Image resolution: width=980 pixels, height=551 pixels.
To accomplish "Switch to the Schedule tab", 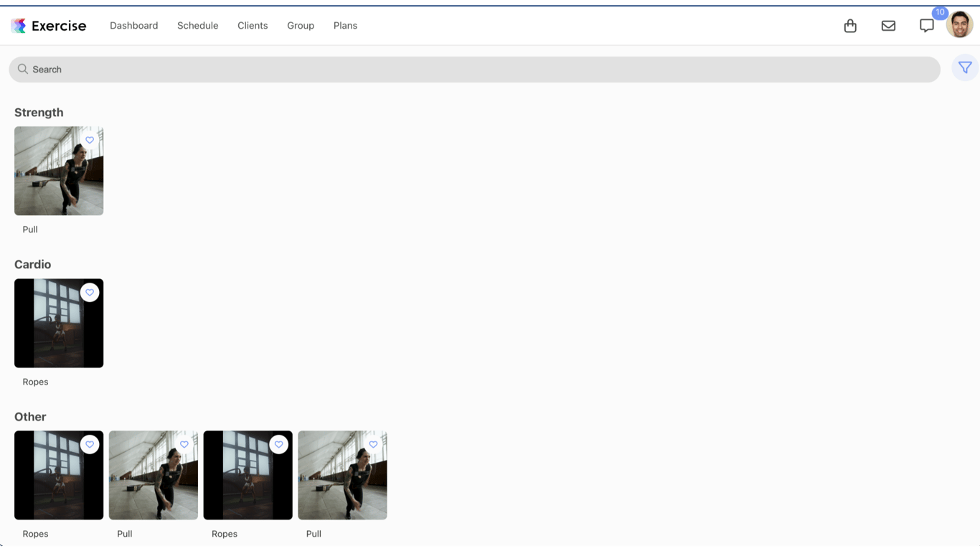I will point(197,25).
